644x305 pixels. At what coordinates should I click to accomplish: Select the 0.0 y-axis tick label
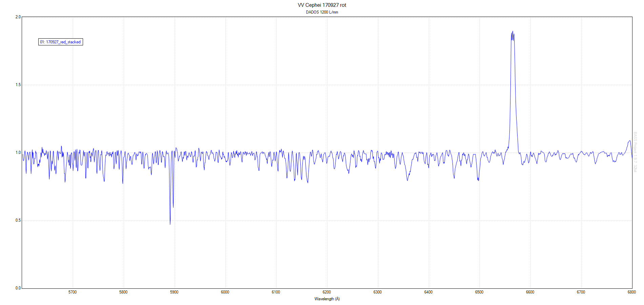(18, 288)
